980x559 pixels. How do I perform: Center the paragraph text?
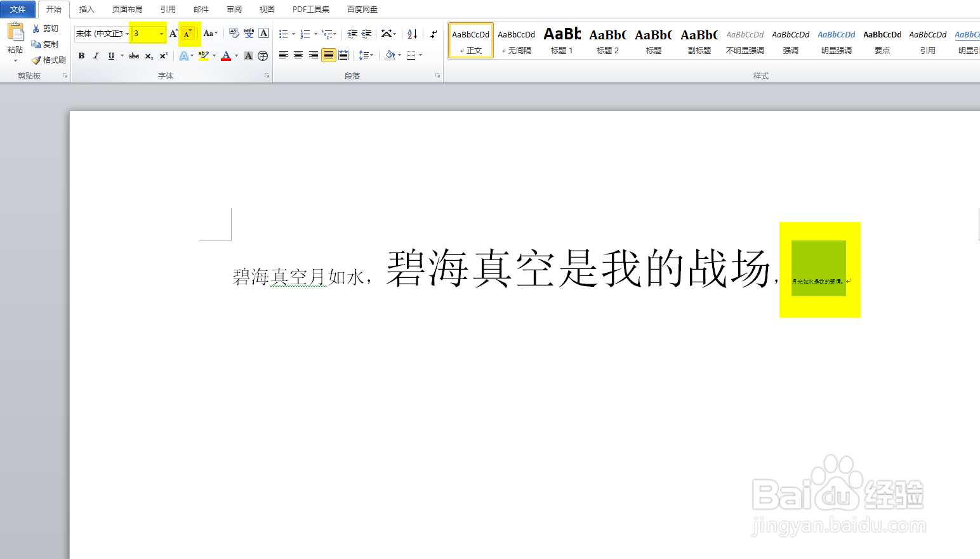[298, 55]
